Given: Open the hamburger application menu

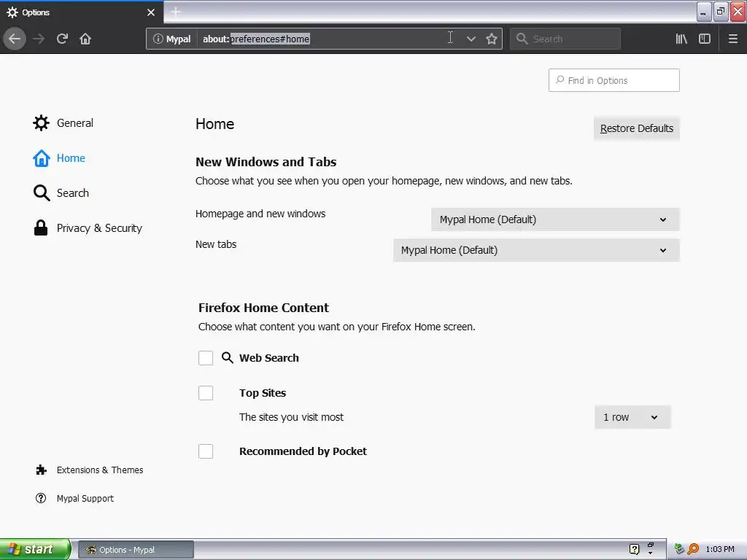Looking at the screenshot, I should pyautogui.click(x=732, y=39).
